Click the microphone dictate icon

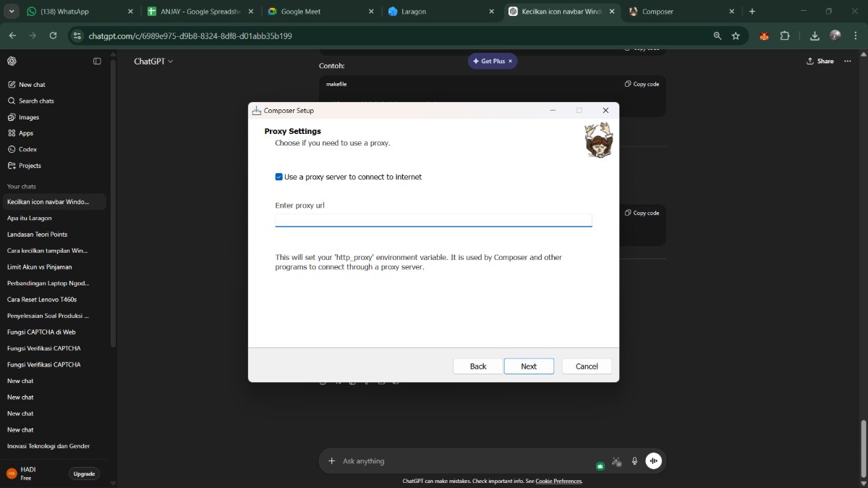pos(634,461)
